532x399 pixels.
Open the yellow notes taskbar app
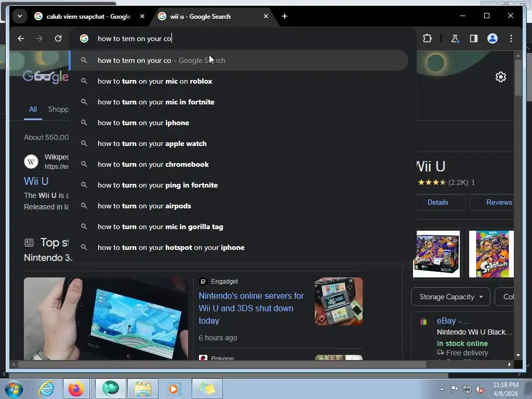click(x=207, y=389)
